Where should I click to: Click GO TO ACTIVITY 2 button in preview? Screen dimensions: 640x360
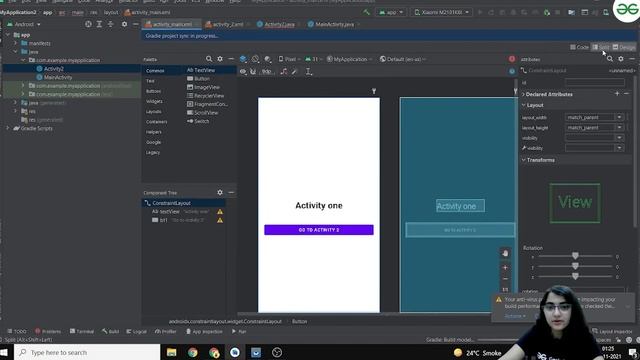click(319, 230)
